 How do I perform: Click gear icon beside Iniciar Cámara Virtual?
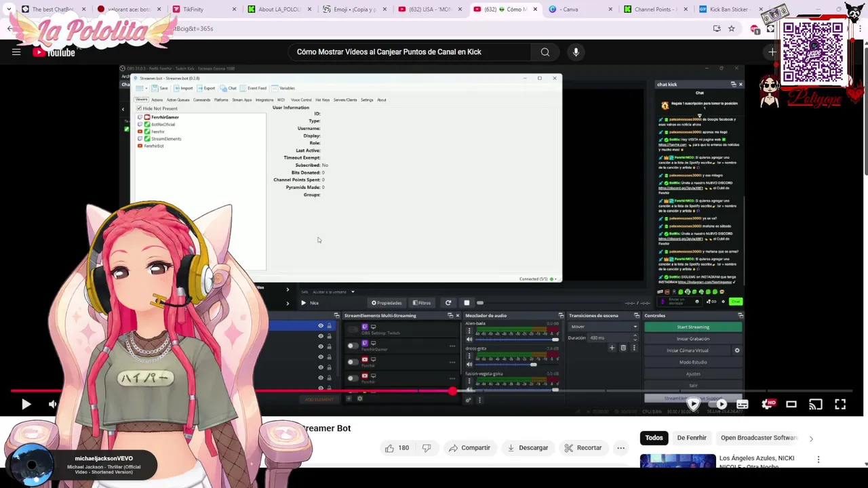click(x=737, y=350)
